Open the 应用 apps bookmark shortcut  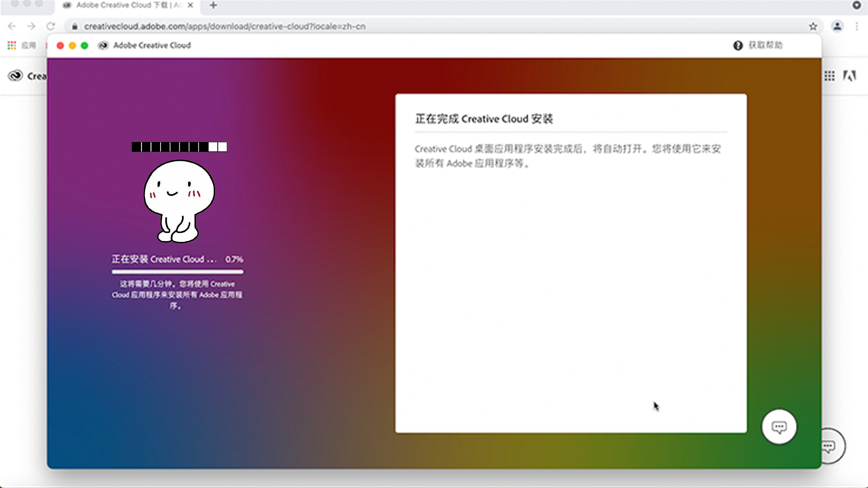coord(22,45)
